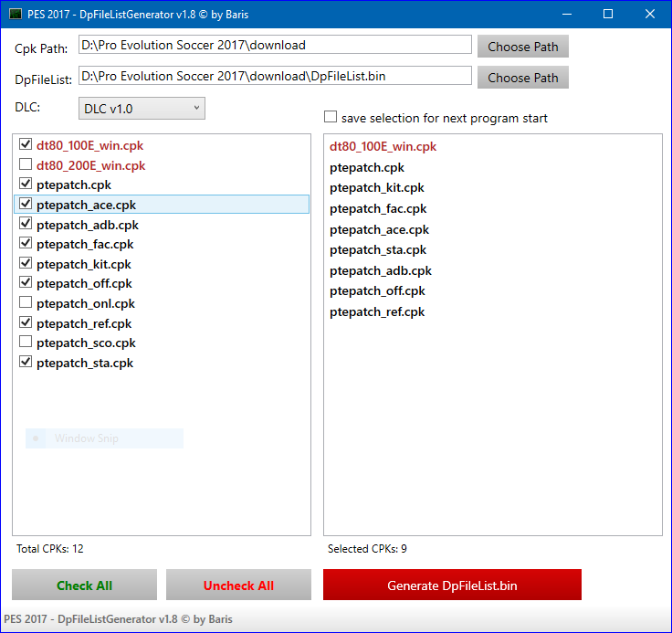The image size is (672, 633).
Task: Choose Path for Cpk Path
Action: coord(523,47)
